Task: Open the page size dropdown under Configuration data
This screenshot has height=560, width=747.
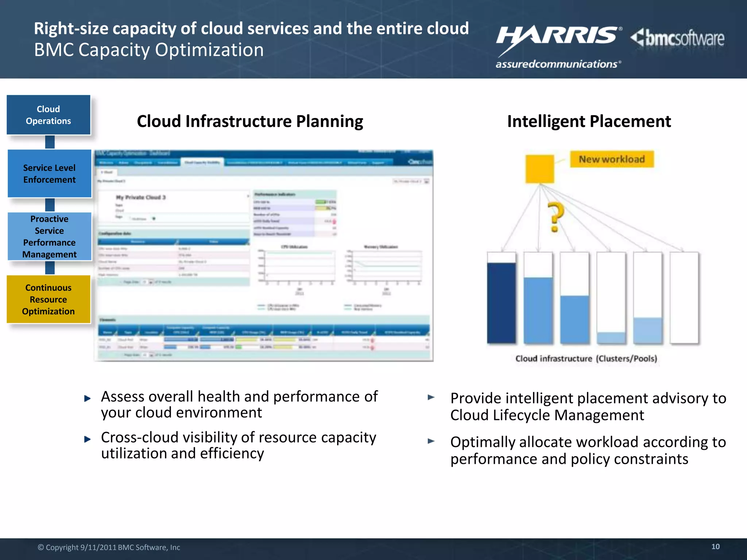Action: click(x=151, y=282)
